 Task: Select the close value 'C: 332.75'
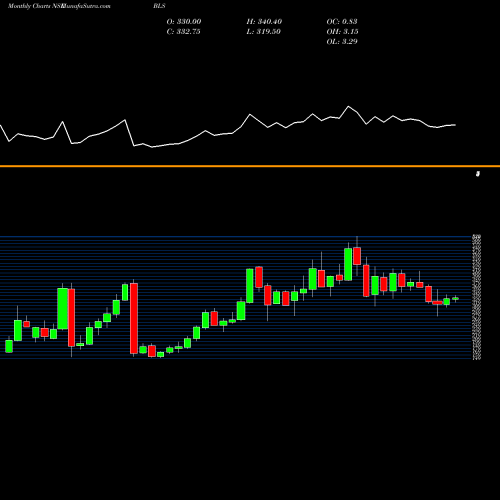click(x=183, y=31)
